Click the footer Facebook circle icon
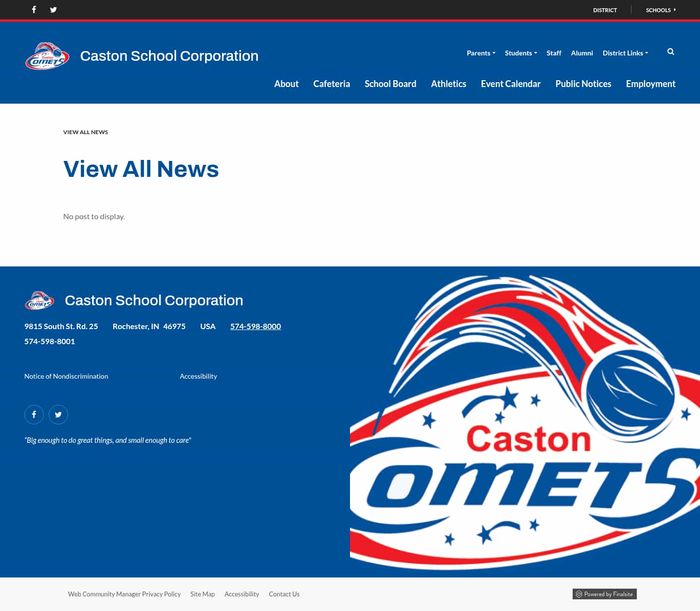Viewport: 700px width, 611px height. click(34, 414)
